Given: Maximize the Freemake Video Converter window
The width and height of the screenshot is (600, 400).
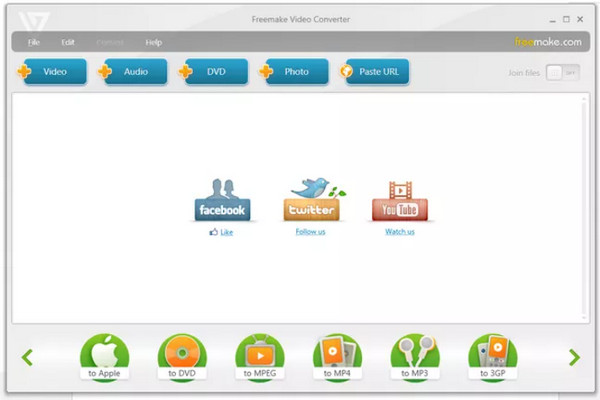Looking at the screenshot, I should click(566, 19).
